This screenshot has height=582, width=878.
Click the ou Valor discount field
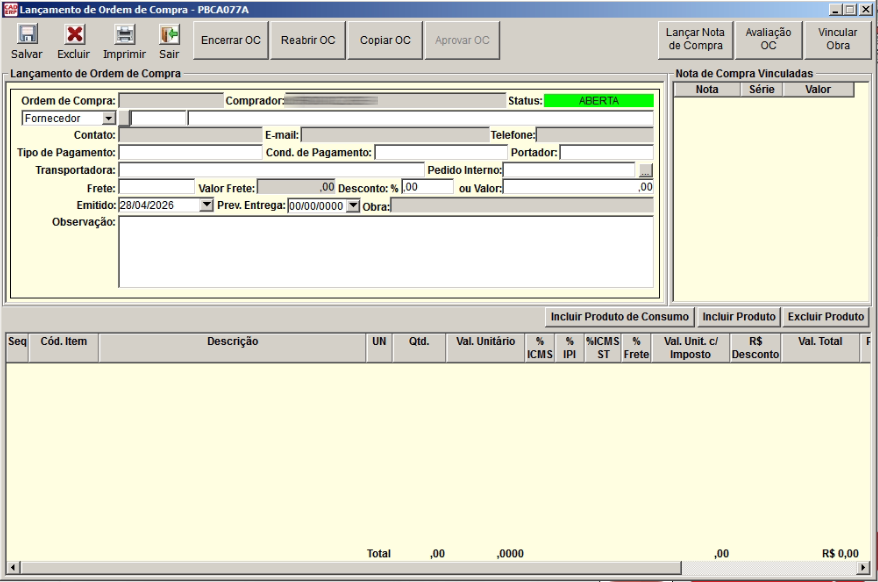click(578, 187)
